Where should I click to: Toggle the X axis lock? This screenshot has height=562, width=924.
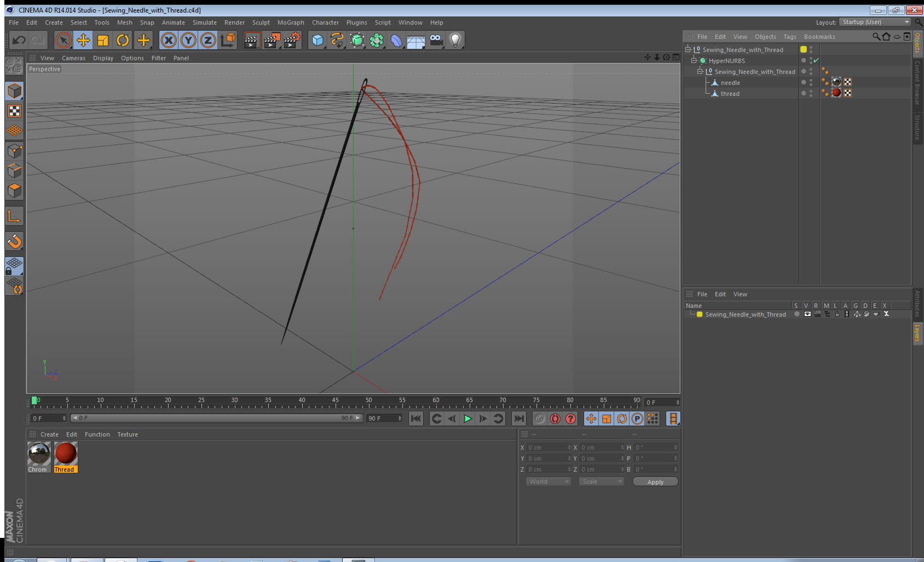coord(169,40)
